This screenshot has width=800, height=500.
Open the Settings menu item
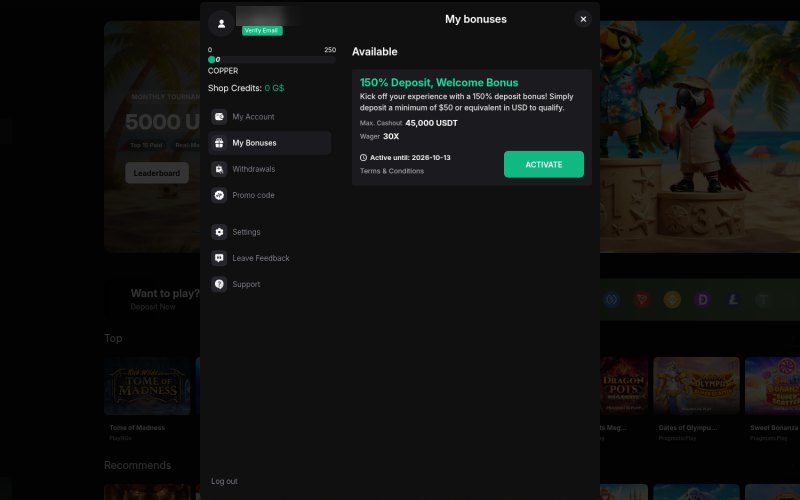pos(269,232)
